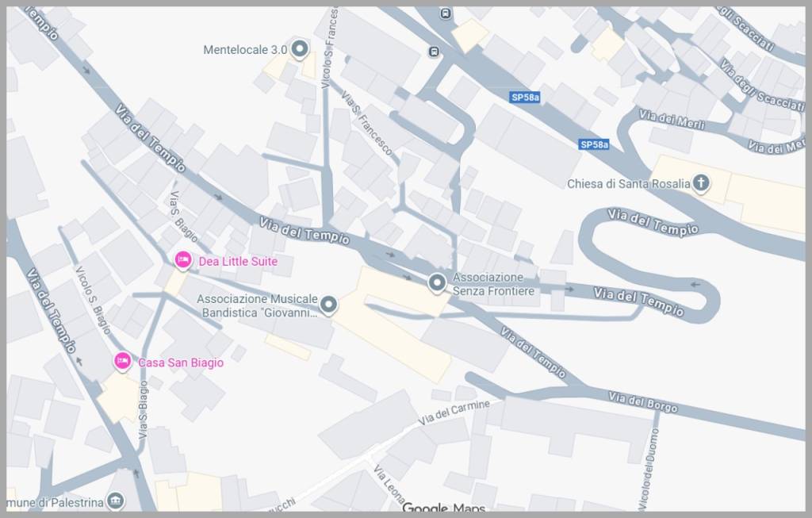Open the Dea Little Suite label
Image resolution: width=812 pixels, height=518 pixels.
point(238,261)
